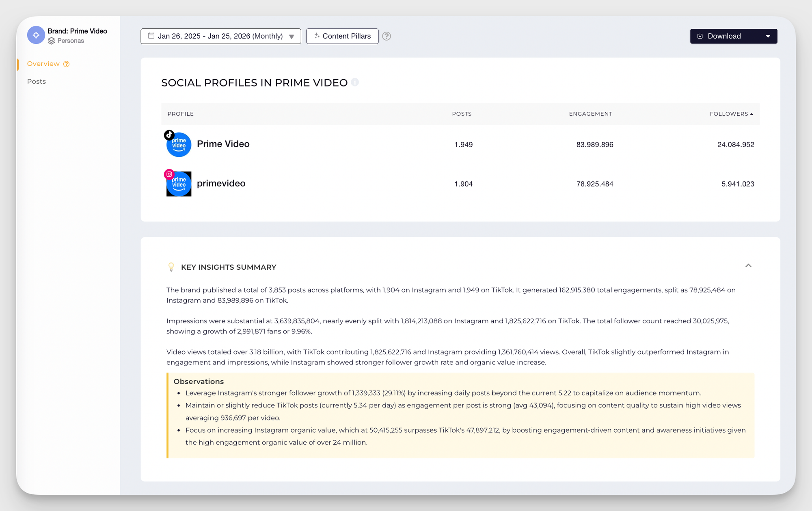Open the Posts section in sidebar
Image resolution: width=812 pixels, height=511 pixels.
[x=37, y=81]
